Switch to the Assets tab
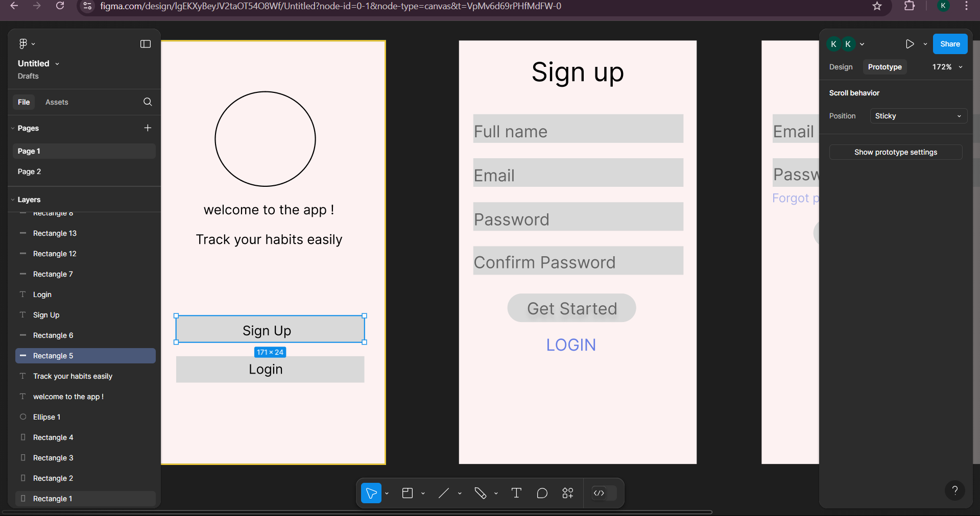This screenshot has height=516, width=980. click(x=57, y=102)
